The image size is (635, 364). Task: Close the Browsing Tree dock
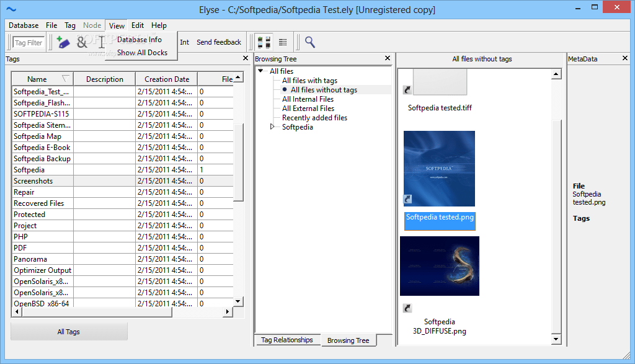[x=388, y=58]
